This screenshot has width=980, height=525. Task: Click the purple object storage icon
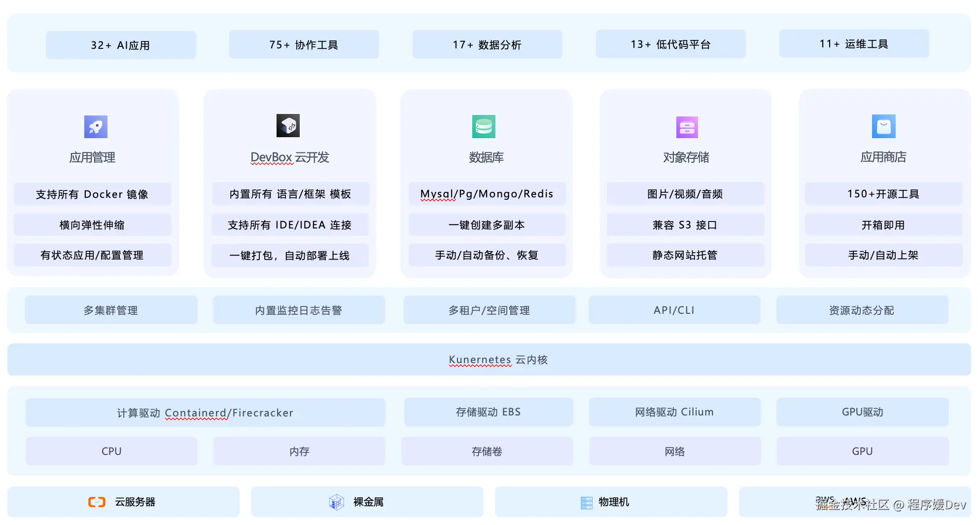[x=687, y=127]
